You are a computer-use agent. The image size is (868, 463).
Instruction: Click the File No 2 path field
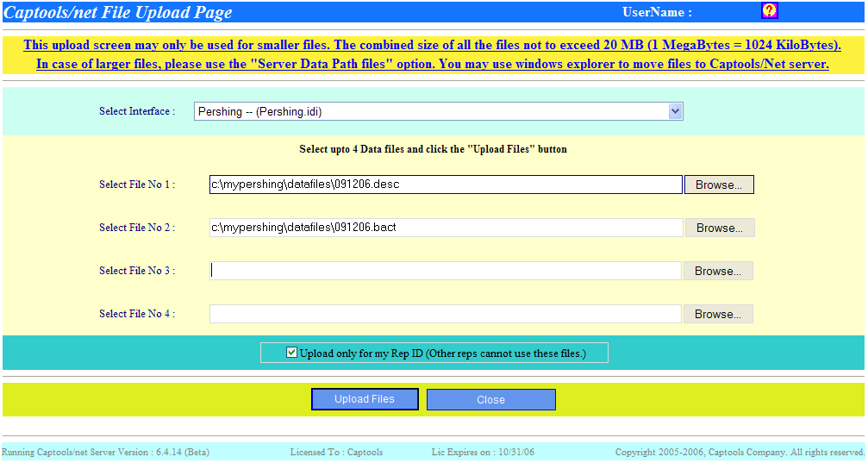click(446, 228)
